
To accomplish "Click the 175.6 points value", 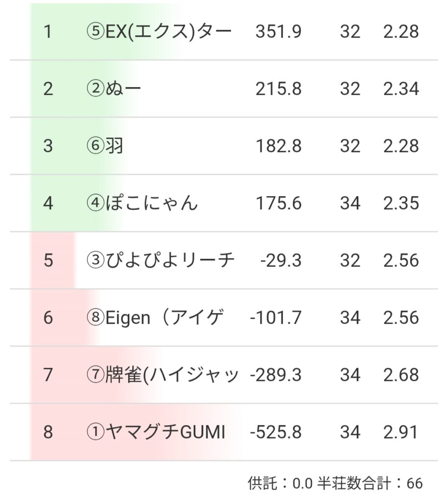I will coord(278,203).
